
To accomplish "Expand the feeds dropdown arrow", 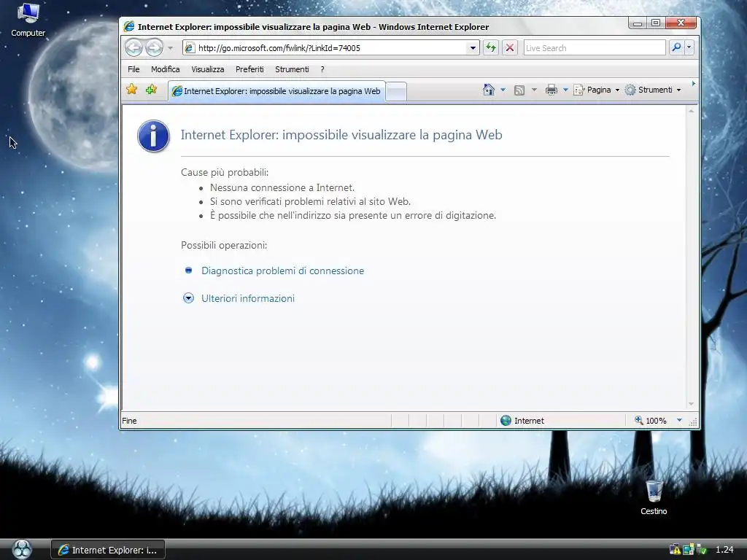I will point(534,90).
